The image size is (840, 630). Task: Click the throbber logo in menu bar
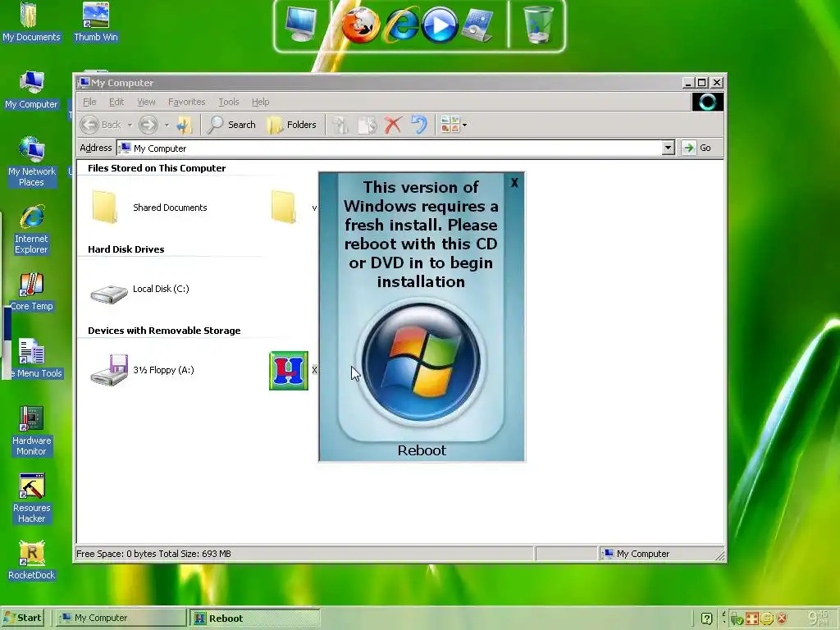(x=707, y=102)
